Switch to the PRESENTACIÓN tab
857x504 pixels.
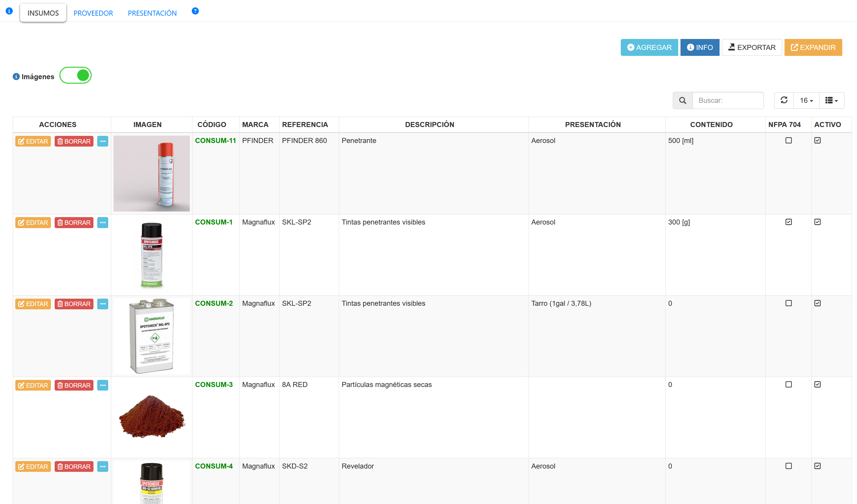152,13
